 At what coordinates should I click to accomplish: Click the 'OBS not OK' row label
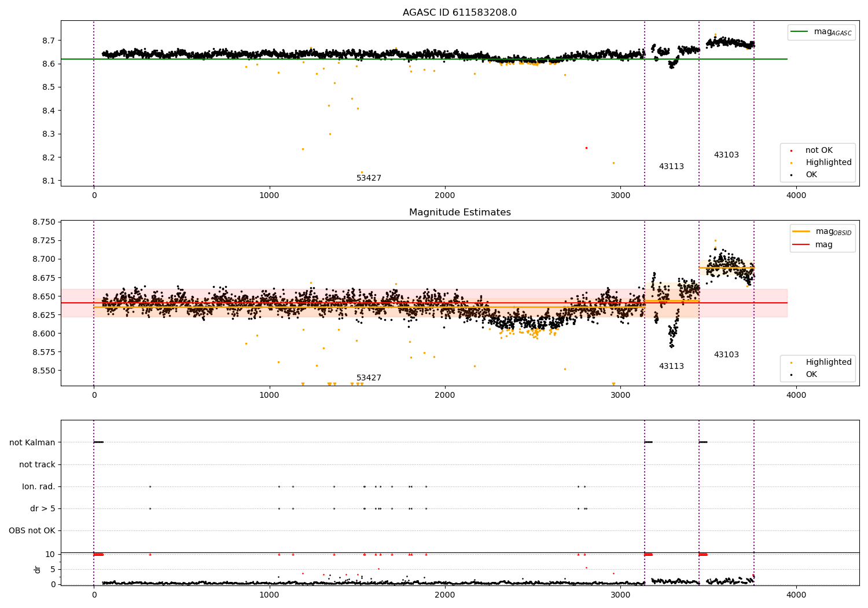coord(32,531)
